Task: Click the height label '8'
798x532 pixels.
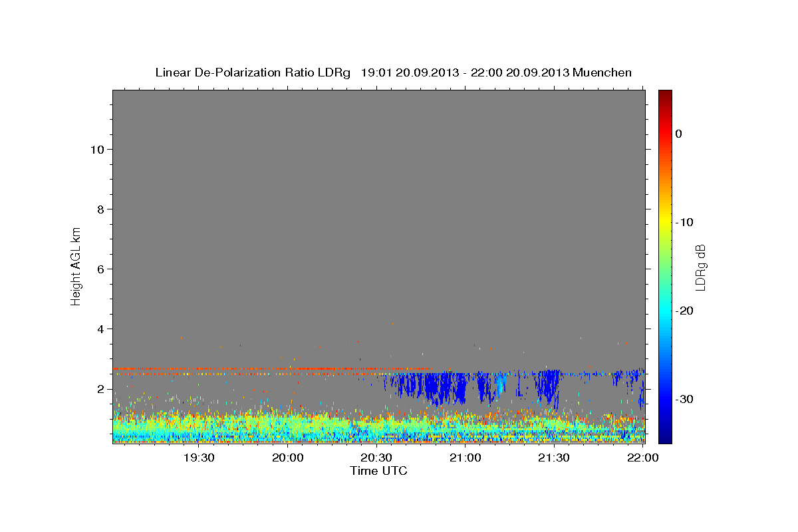Action: (x=100, y=209)
